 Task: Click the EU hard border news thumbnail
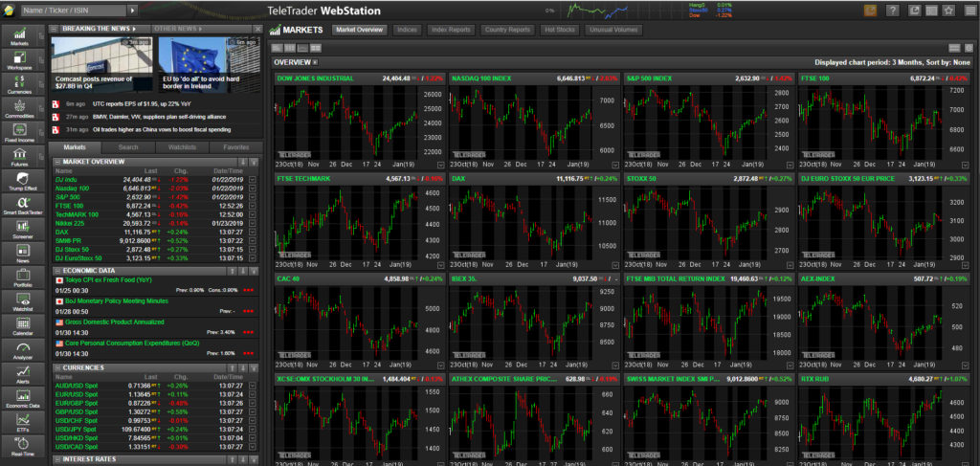208,65
